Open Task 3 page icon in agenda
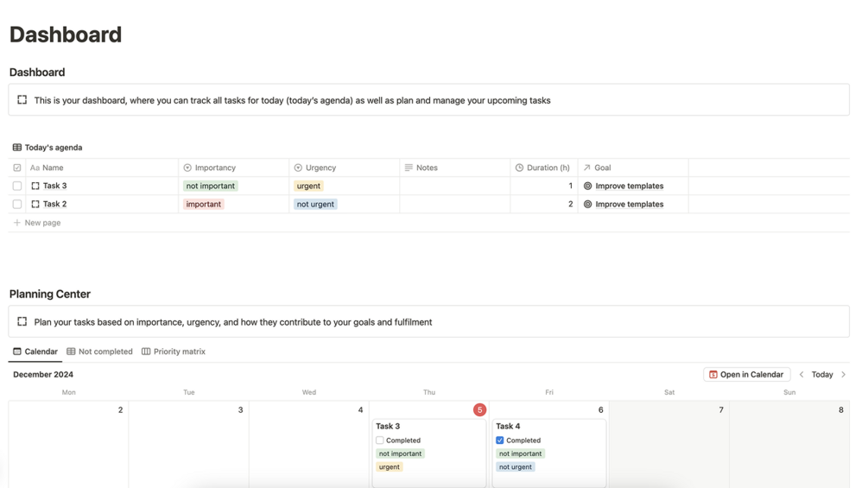The width and height of the screenshot is (868, 488). [x=35, y=186]
